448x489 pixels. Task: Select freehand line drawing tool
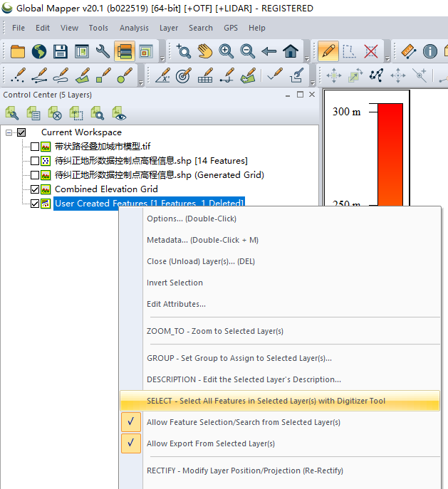click(61, 75)
